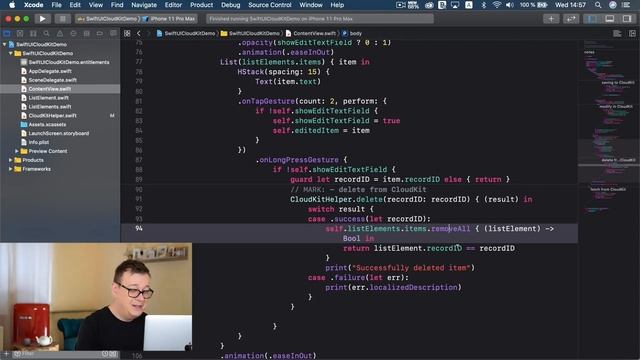Choose the SwiftUICloudKitDemo scheme selector
640x360 pixels.
coord(108,19)
